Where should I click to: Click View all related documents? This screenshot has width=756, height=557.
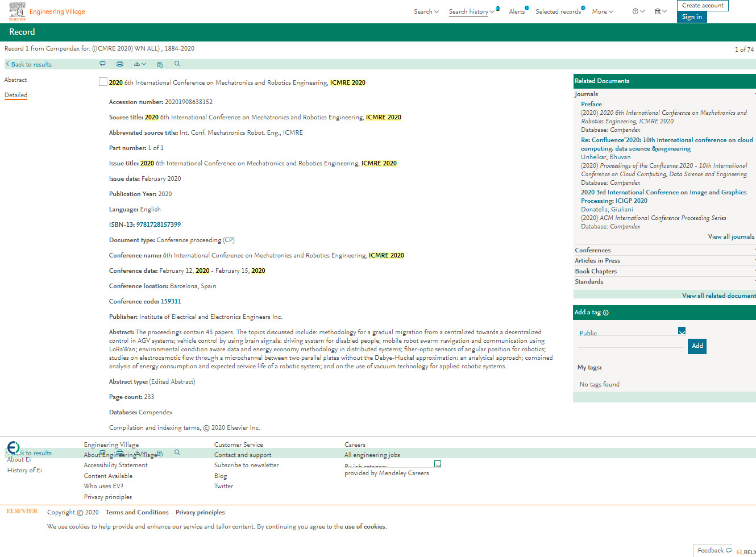(x=719, y=296)
